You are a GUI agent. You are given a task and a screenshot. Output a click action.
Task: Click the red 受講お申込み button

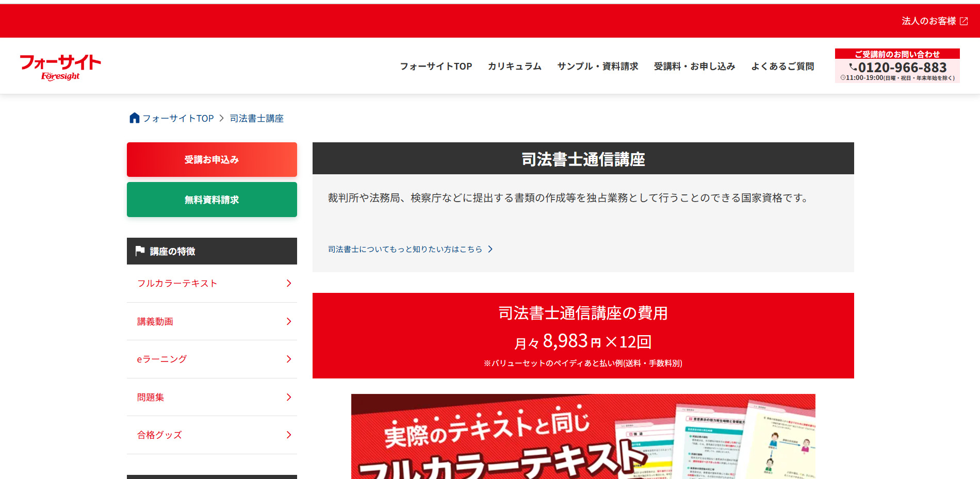(212, 159)
